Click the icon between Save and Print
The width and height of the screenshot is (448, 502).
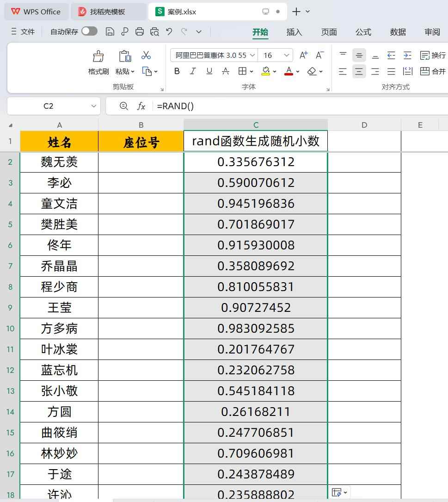coord(125,31)
